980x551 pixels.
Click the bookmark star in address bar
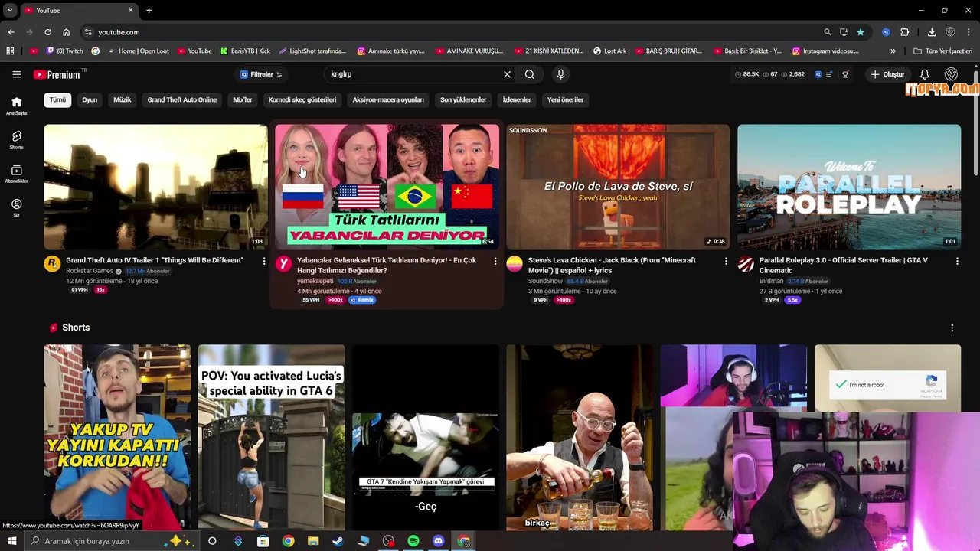861,32
